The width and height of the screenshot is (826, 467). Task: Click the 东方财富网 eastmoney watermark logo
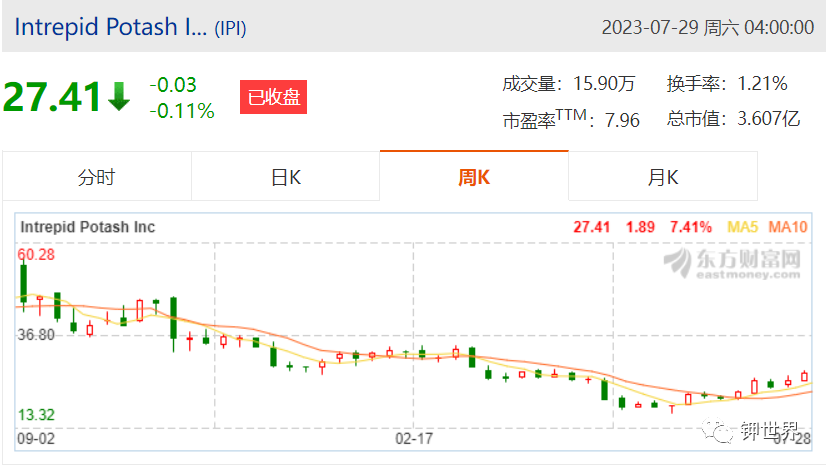(732, 262)
